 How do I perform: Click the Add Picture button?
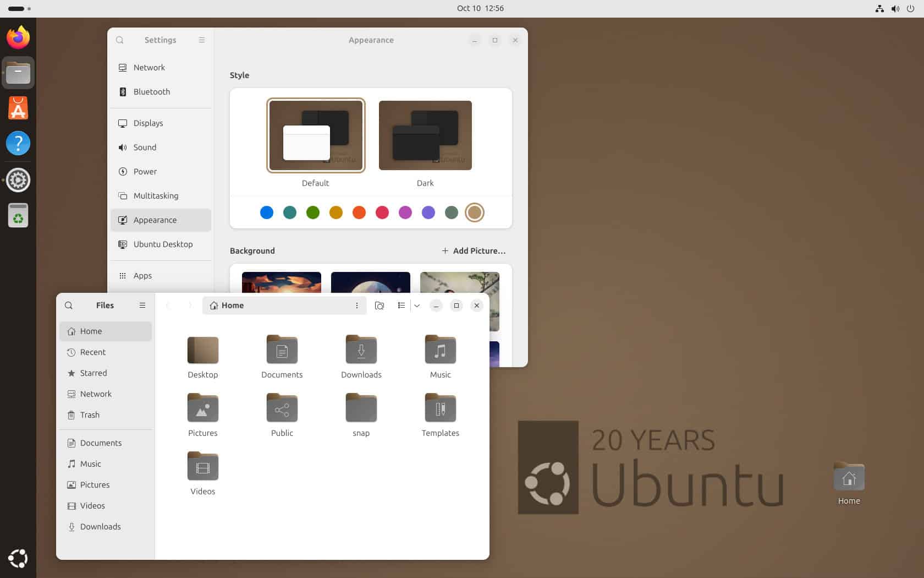[x=474, y=250]
